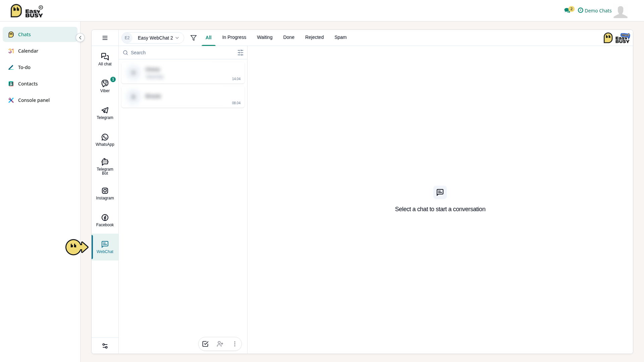Open channel settings sliders icon at the bottom
The width and height of the screenshot is (644, 362).
(105, 346)
